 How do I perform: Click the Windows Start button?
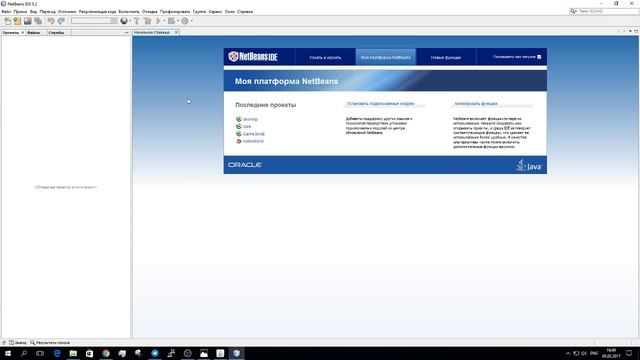[x=8, y=353]
